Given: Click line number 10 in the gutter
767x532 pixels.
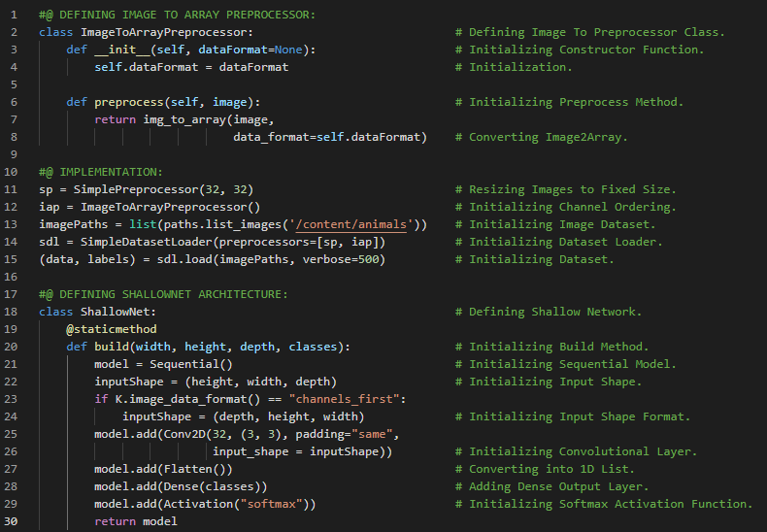Looking at the screenshot, I should pos(16,172).
